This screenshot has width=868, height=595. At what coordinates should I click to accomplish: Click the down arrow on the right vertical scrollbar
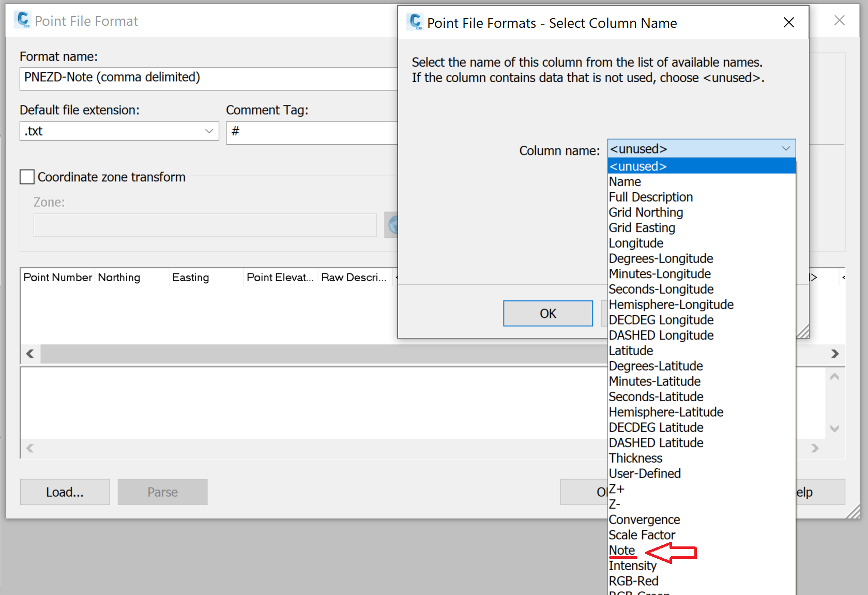click(x=834, y=429)
